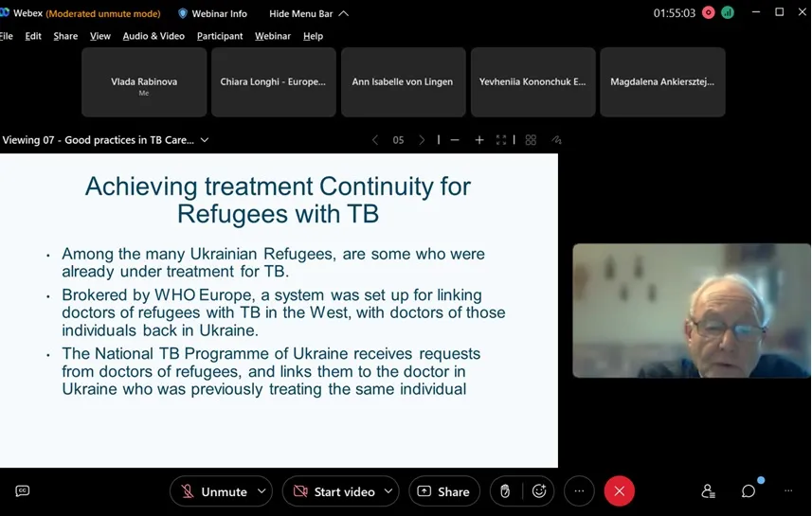Screen dimensions: 812x516
Task: Click the slide number 05 indicator
Action: point(398,140)
